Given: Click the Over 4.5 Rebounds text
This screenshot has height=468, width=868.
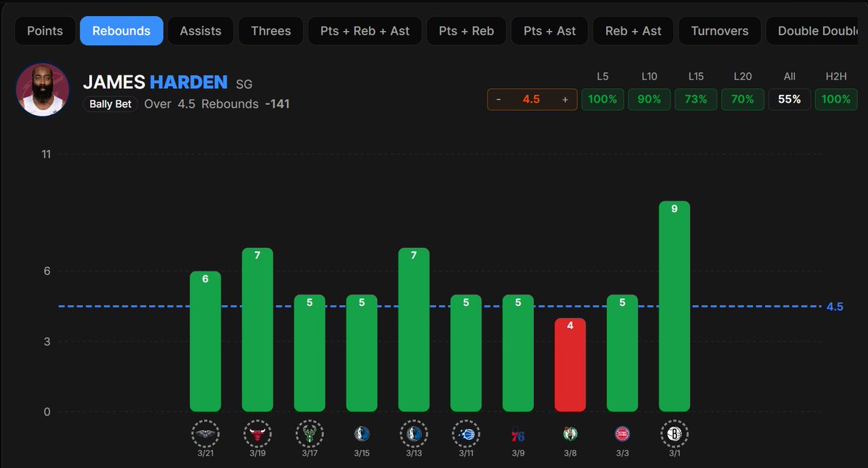Looking at the screenshot, I should click(201, 104).
